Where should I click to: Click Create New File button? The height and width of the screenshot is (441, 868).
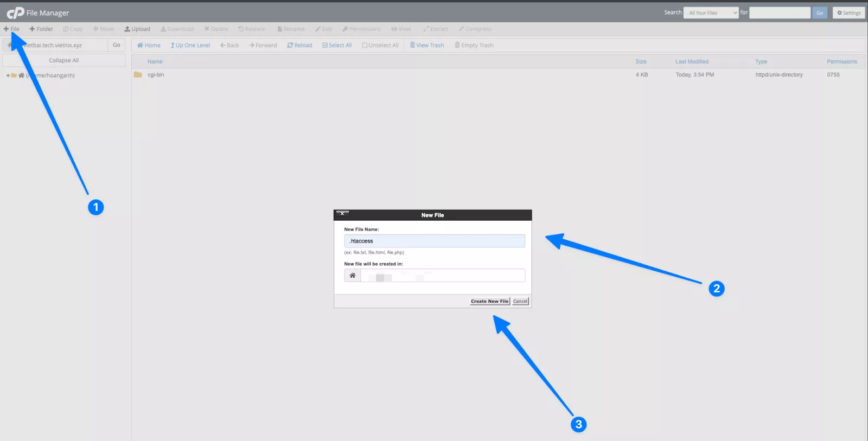[489, 302]
